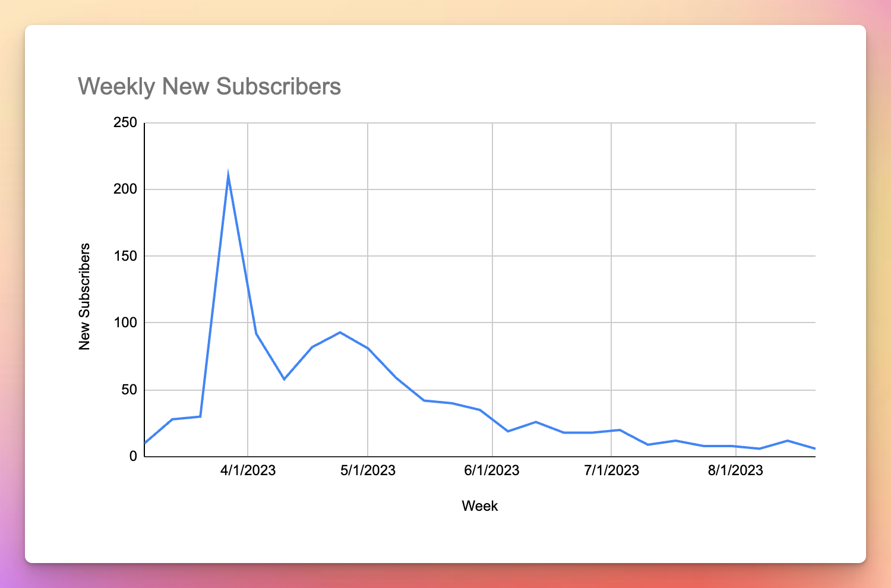This screenshot has width=891, height=588.
Task: Click the blue line point at 5/1/2023 gridline
Action: 368,348
